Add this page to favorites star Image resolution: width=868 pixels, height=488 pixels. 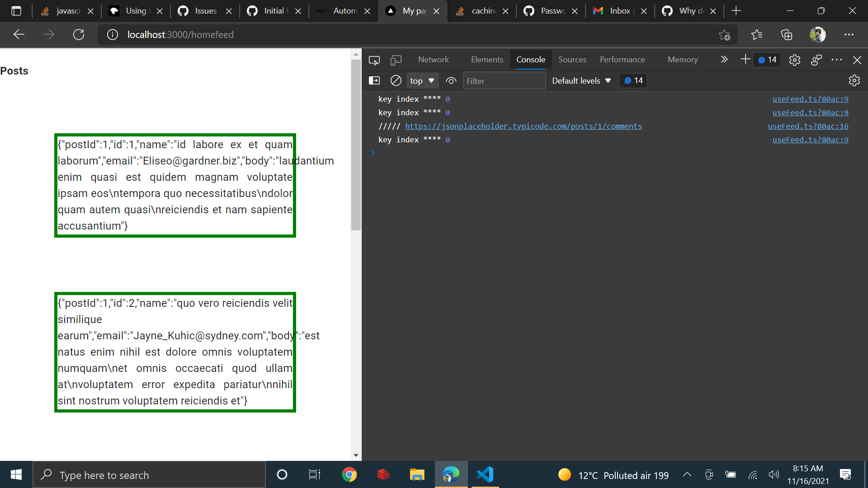[724, 34]
